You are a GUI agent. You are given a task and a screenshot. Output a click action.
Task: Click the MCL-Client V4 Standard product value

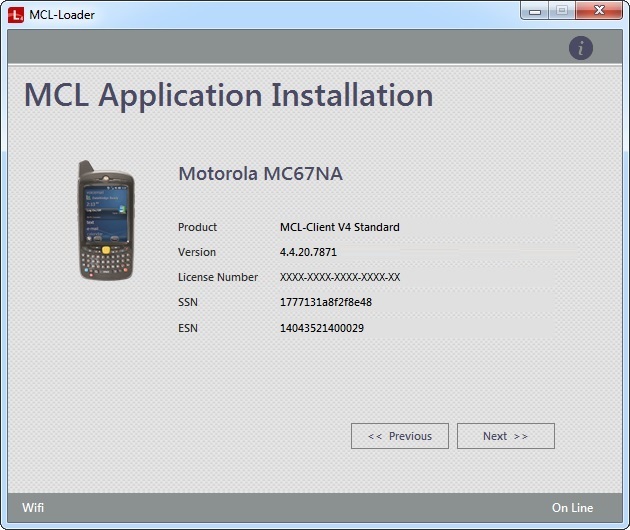(x=339, y=227)
